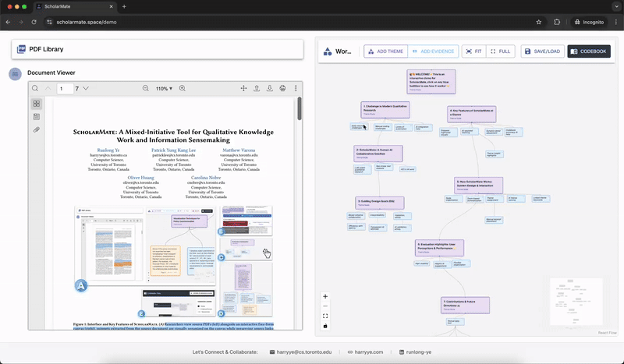
Task: Click the ADD THEME button
Action: pyautogui.click(x=385, y=51)
